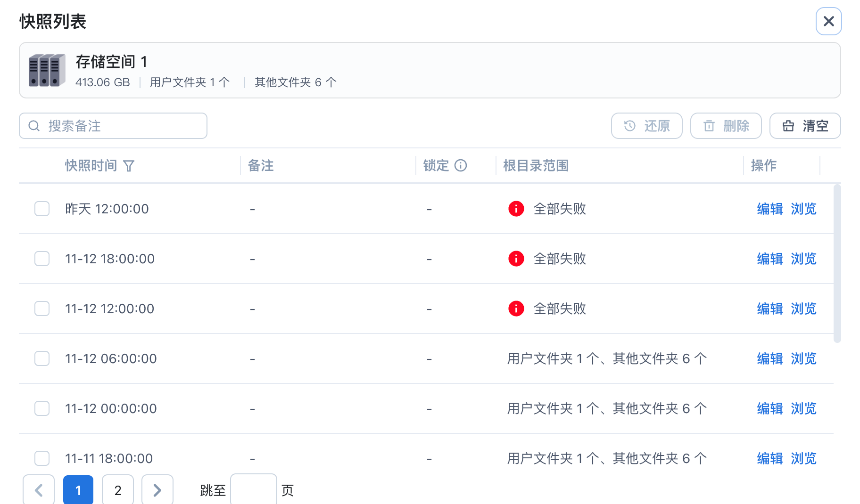Switch to page 2
860x504 pixels.
point(118,490)
